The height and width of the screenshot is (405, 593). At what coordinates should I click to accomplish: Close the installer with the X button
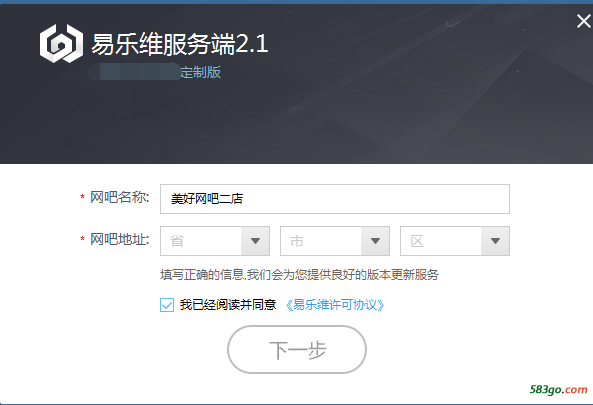[584, 21]
